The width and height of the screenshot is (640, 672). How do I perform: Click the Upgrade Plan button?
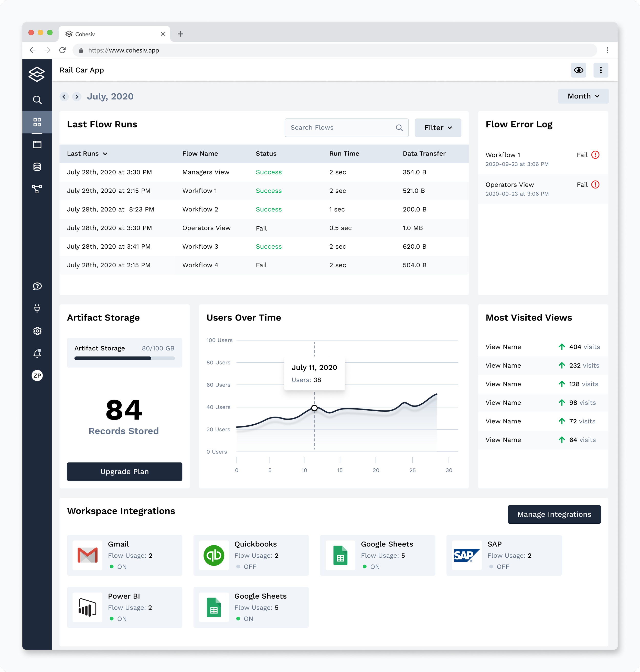[124, 471]
